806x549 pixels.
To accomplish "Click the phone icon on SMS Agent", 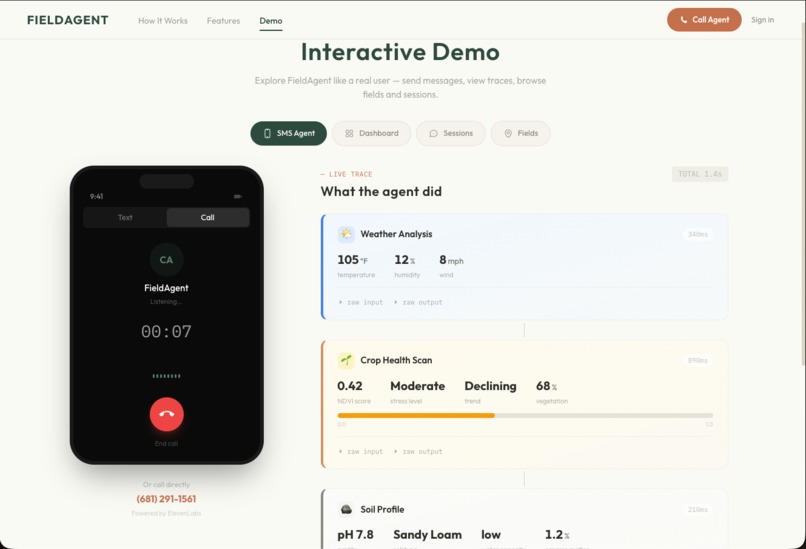I will [267, 133].
